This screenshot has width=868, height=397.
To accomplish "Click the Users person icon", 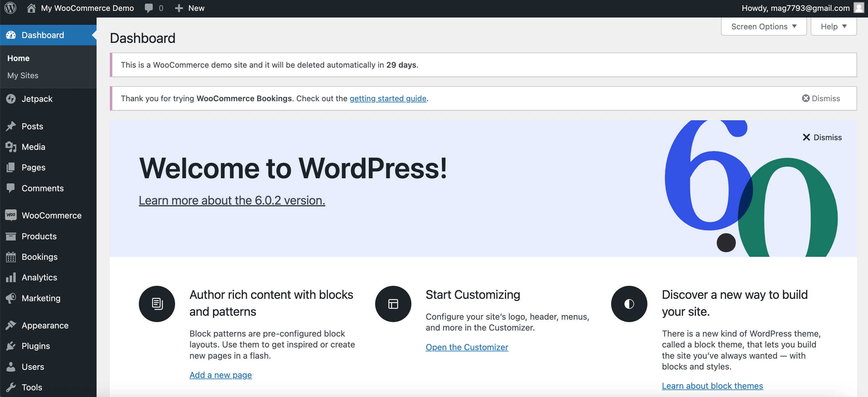I will (x=11, y=367).
